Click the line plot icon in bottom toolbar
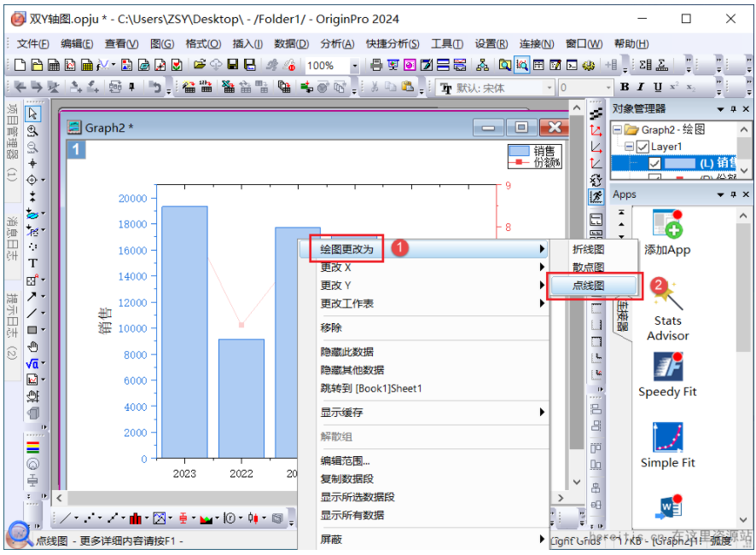Image resolution: width=756 pixels, height=555 pixels. pyautogui.click(x=66, y=518)
